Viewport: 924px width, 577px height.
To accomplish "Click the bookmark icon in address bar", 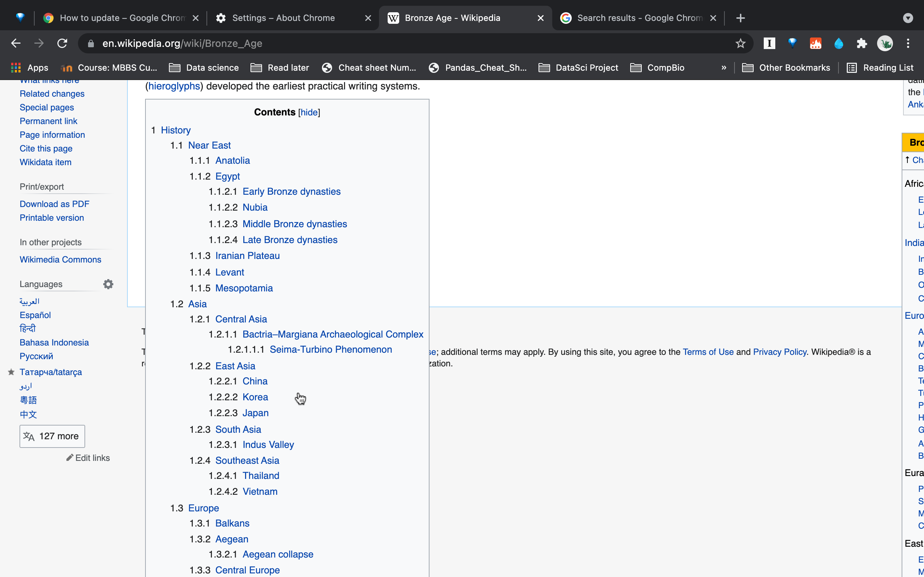I will tap(740, 43).
